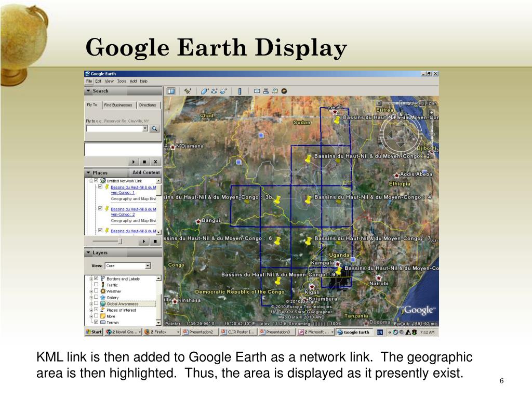The height and width of the screenshot is (399, 532).
Task: Open the Bassins du Haut-Nil Moyen-Congo : 1 link
Action: tap(134, 190)
